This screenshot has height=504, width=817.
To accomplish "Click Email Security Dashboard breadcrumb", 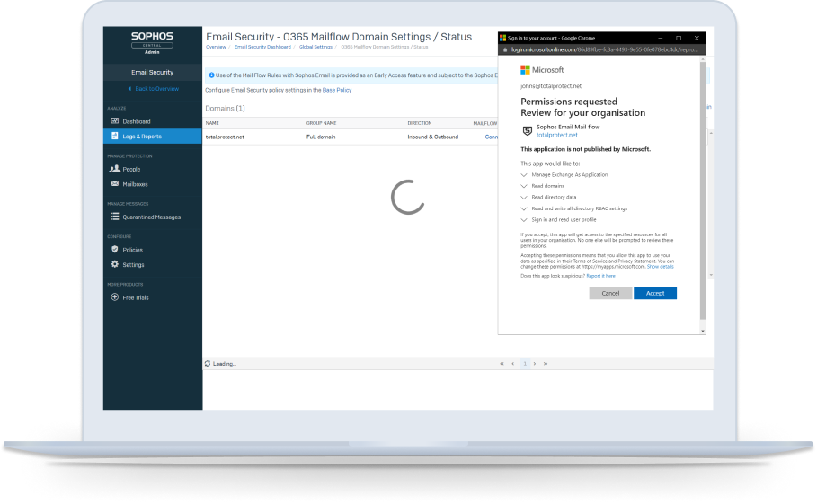I will click(x=262, y=47).
